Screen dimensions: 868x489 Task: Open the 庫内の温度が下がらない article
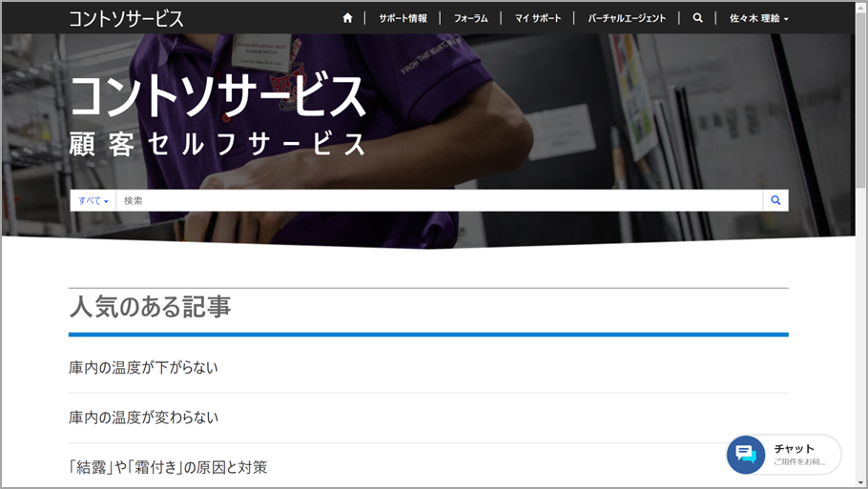143,367
